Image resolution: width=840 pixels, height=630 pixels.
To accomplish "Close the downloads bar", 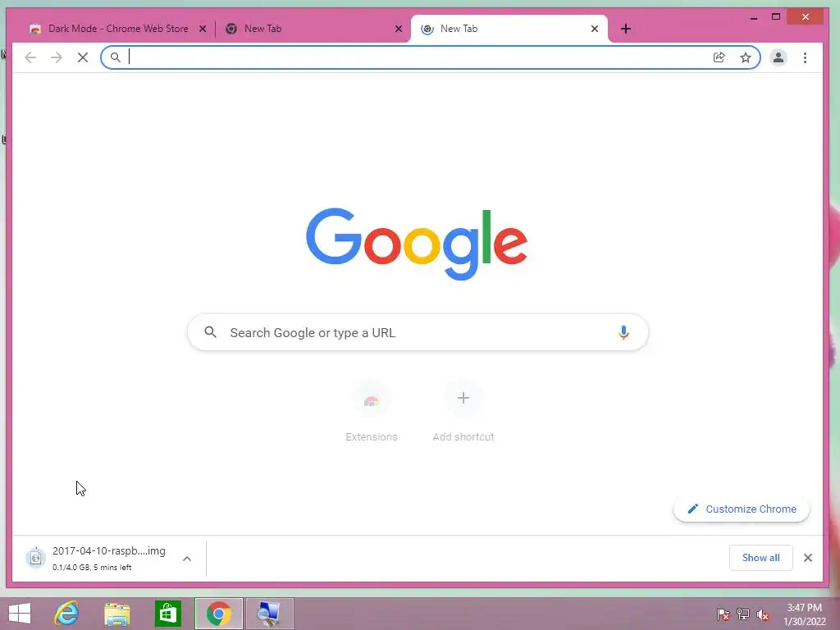I will 808,558.
